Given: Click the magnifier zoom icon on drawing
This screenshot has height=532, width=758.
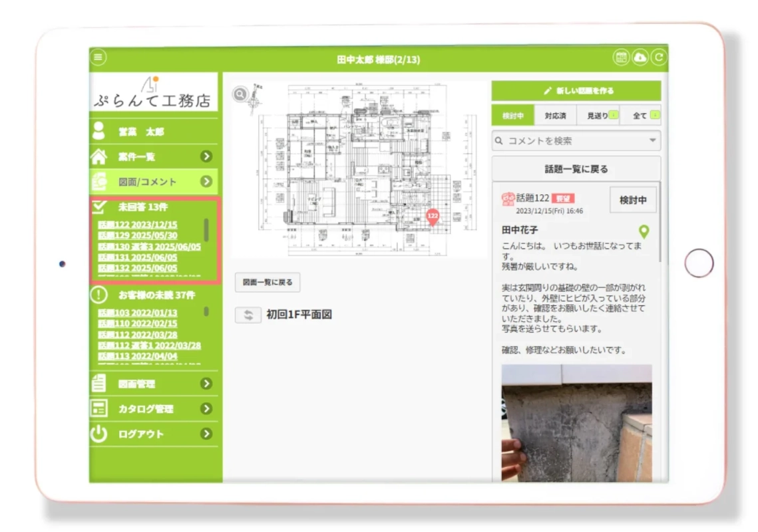Looking at the screenshot, I should point(240,94).
